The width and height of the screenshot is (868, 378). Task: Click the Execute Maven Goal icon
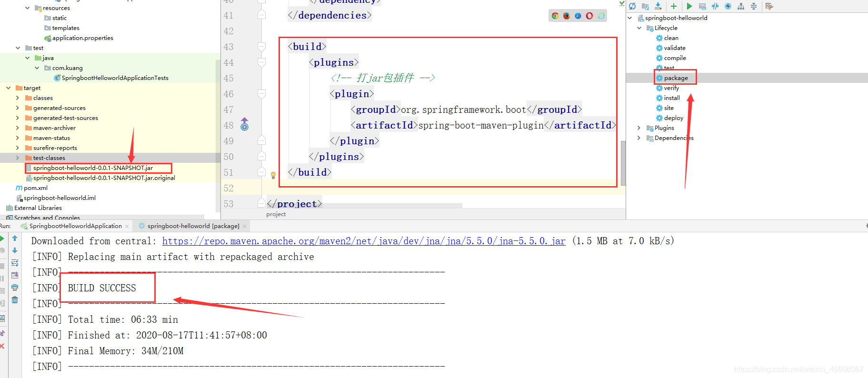[x=702, y=6]
